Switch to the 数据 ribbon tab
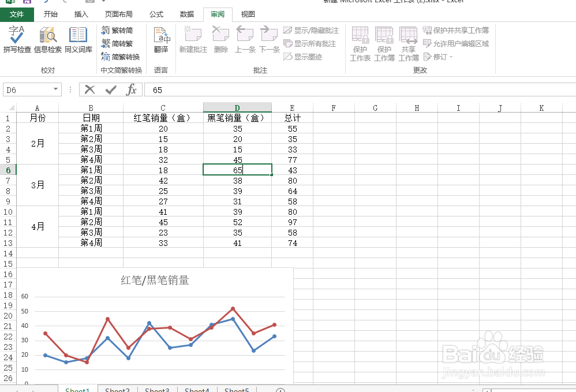This screenshot has height=392, width=576. coord(188,14)
